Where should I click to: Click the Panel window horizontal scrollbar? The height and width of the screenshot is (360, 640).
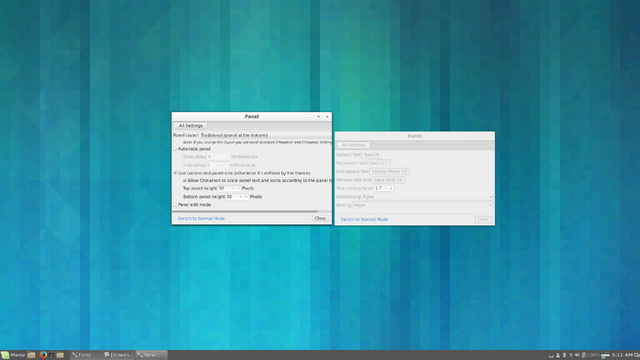[x=245, y=211]
